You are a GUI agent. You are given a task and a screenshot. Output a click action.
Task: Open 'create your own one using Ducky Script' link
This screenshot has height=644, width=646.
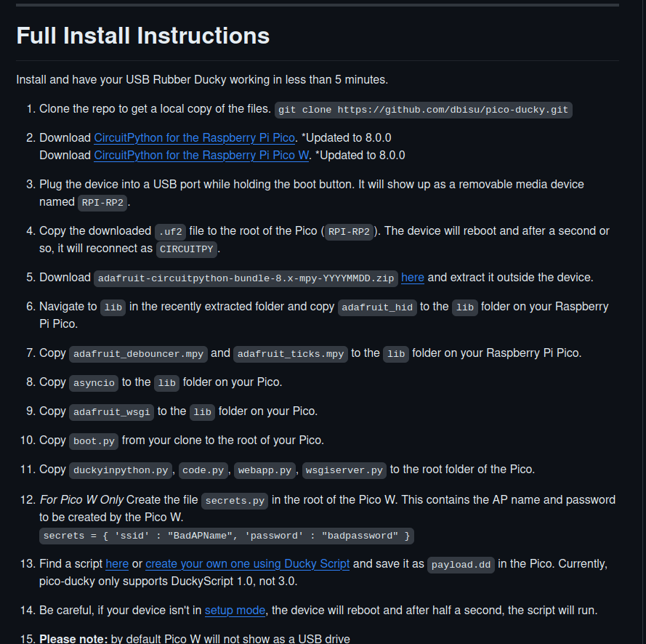pyautogui.click(x=247, y=563)
